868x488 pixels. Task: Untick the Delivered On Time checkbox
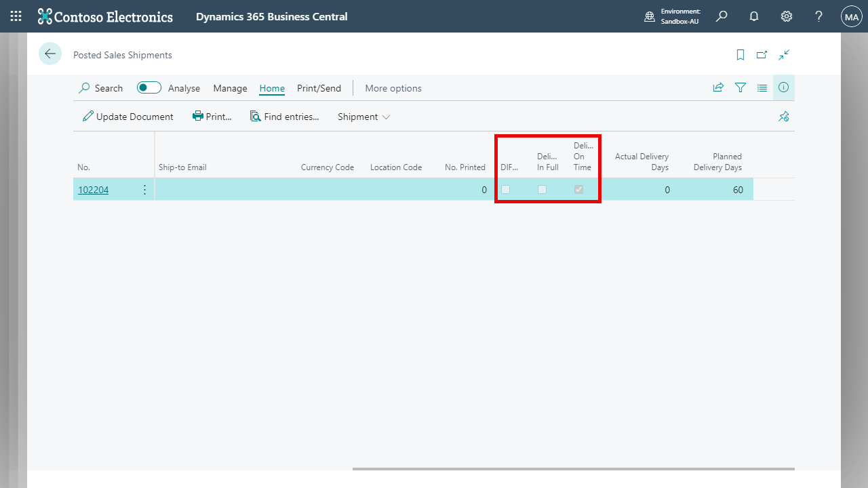pyautogui.click(x=578, y=190)
